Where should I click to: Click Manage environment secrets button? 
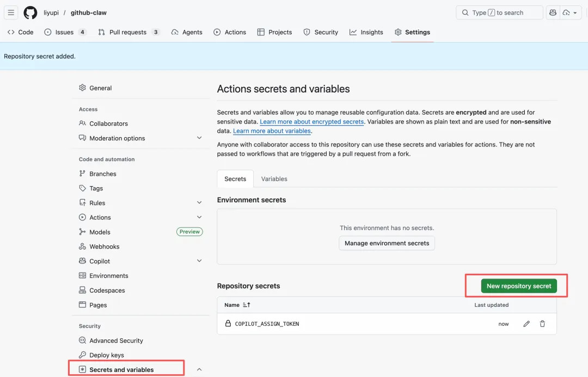387,243
